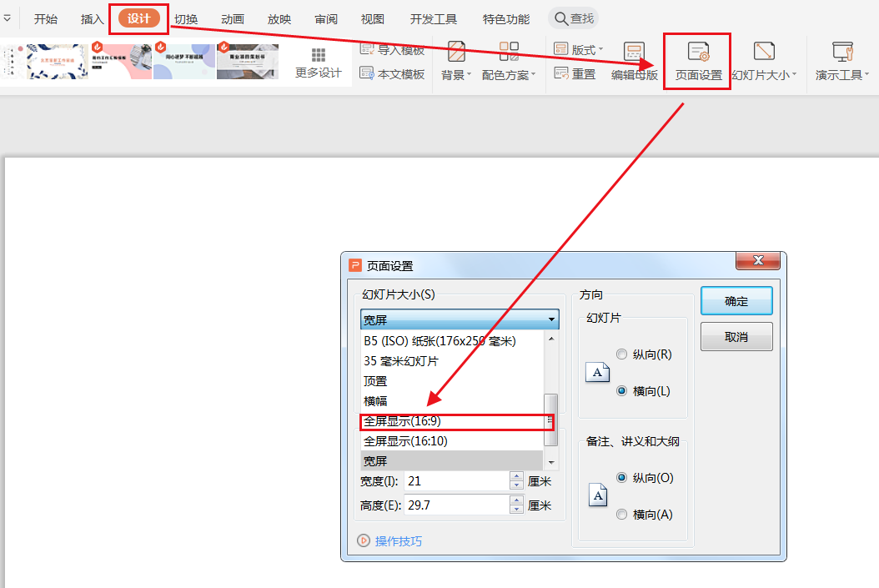
Task: Click the 查找 search box
Action: 574,18
